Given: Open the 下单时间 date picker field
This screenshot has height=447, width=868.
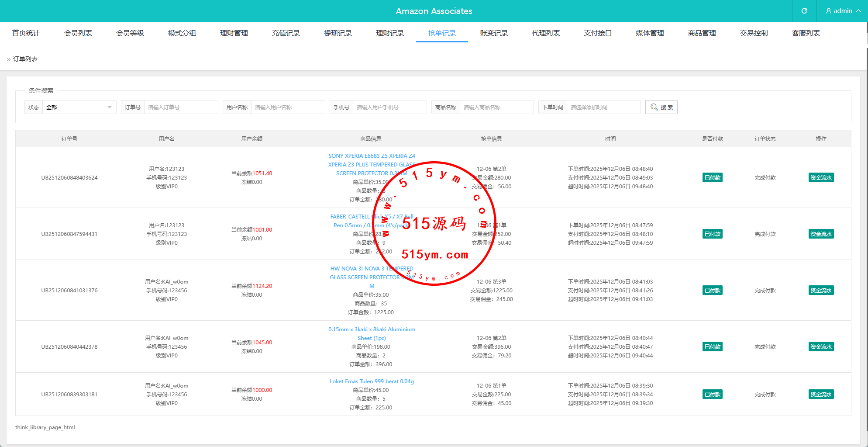Looking at the screenshot, I should [x=603, y=107].
